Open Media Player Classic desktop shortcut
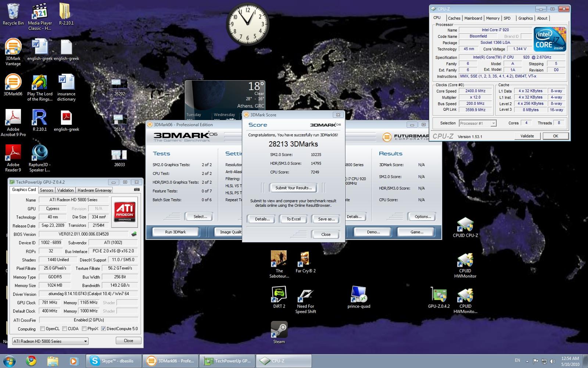This screenshot has width=588, height=368. 40,17
